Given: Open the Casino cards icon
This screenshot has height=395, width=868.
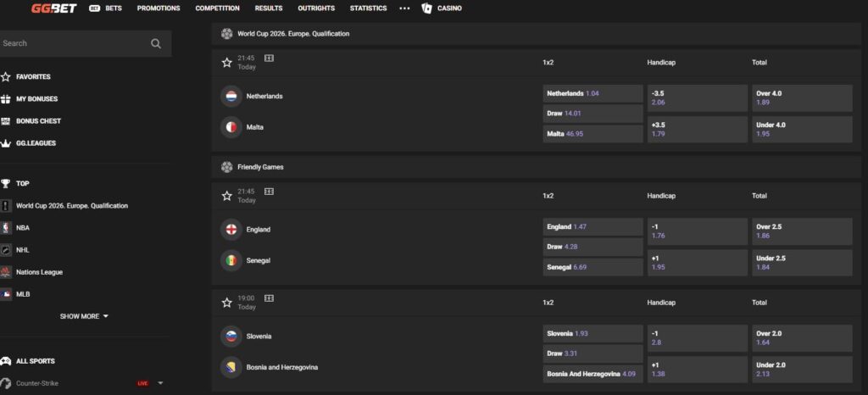Looking at the screenshot, I should click(426, 8).
